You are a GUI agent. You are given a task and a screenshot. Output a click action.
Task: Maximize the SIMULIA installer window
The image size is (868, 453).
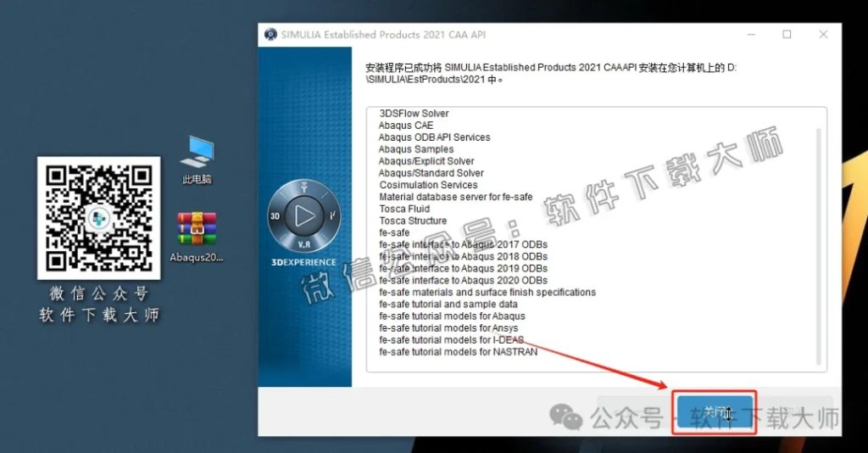(787, 34)
